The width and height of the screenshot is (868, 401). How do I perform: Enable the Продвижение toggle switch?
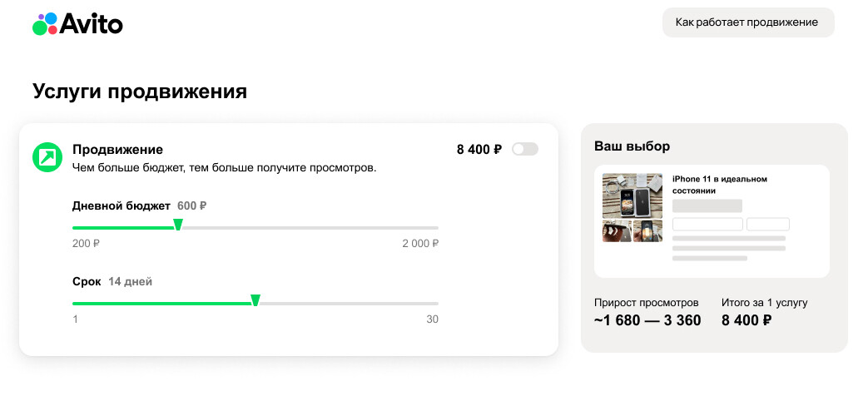pos(525,149)
